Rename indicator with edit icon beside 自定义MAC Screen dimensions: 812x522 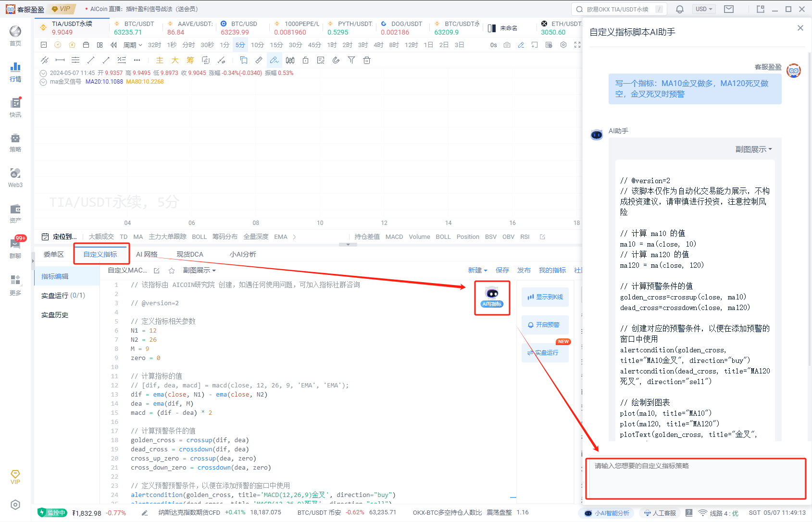pyautogui.click(x=157, y=271)
